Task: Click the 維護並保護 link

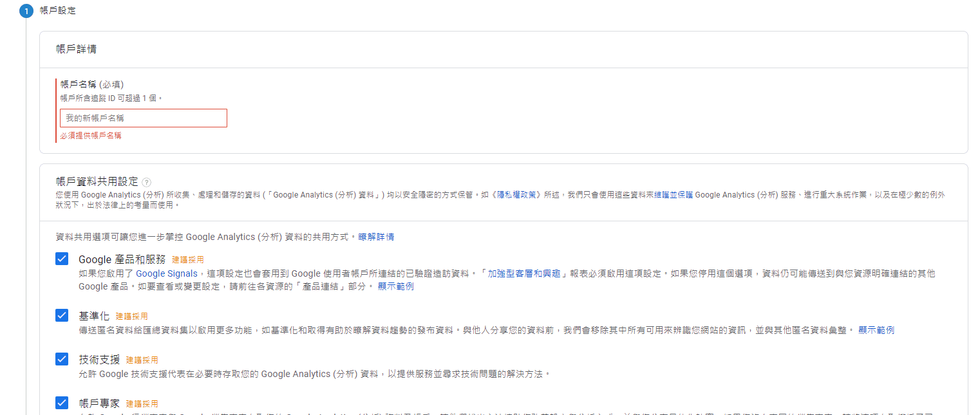Action: point(674,194)
